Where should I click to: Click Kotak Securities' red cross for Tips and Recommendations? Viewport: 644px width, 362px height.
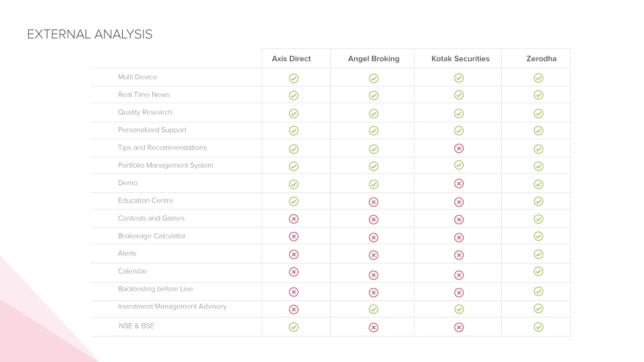click(459, 148)
